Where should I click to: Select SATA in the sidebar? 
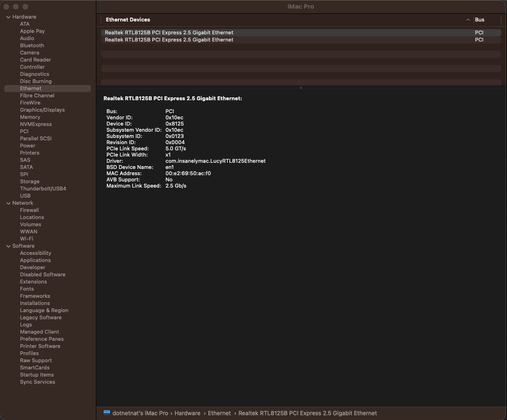point(26,168)
